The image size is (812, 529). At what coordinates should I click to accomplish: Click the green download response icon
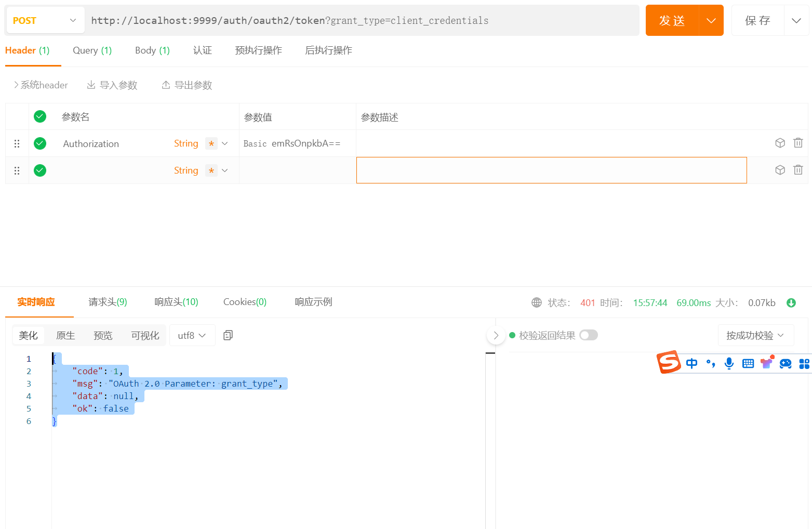(791, 303)
